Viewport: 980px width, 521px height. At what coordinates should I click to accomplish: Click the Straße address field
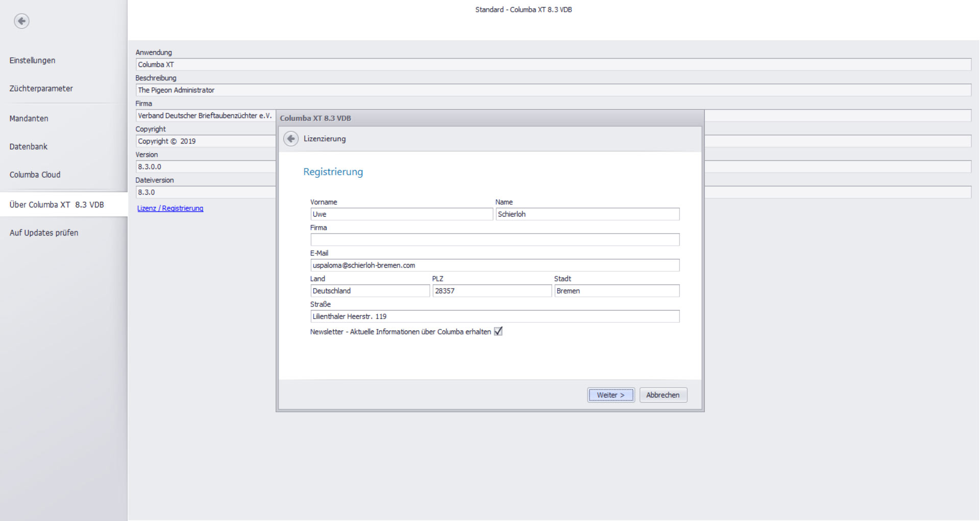[494, 317]
